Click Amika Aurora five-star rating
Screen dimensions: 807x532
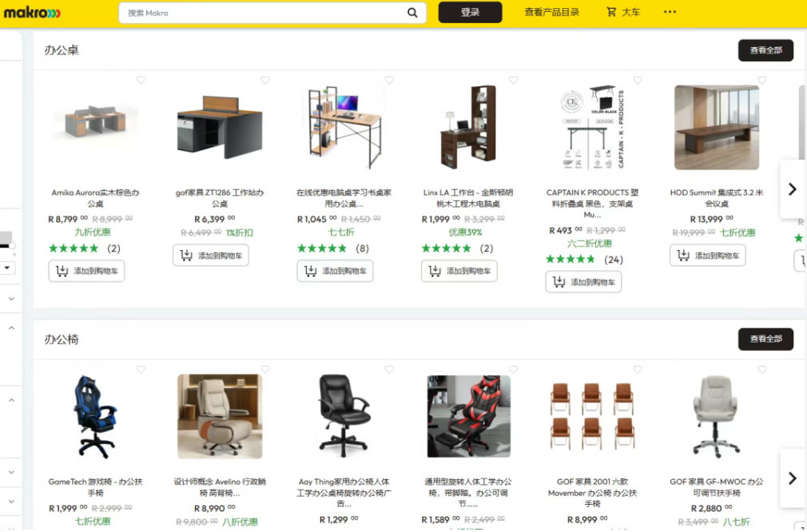[x=73, y=248]
